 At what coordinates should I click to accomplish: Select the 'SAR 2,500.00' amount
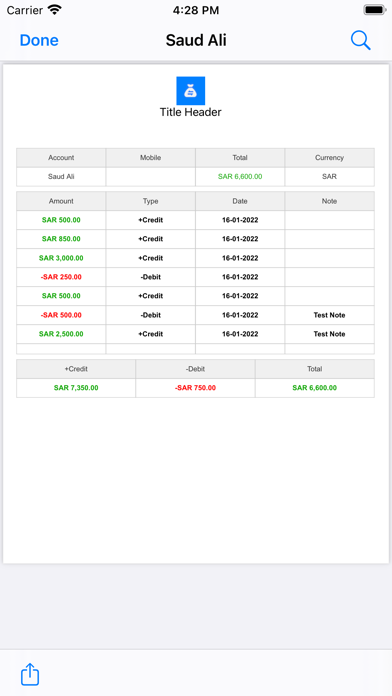click(x=61, y=334)
